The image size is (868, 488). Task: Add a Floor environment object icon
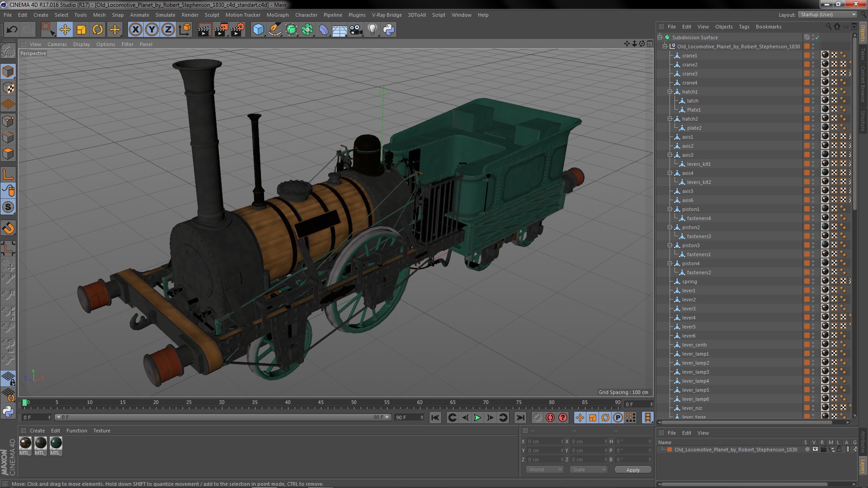coord(340,30)
